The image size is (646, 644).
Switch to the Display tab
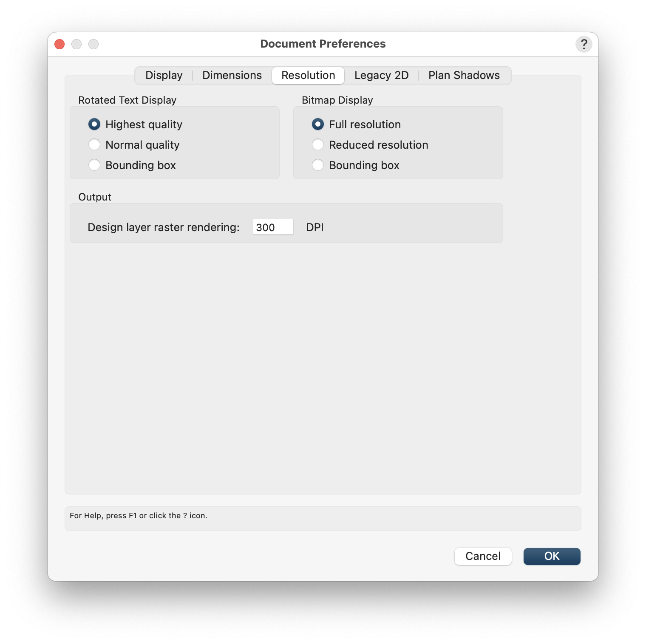pyautogui.click(x=164, y=75)
